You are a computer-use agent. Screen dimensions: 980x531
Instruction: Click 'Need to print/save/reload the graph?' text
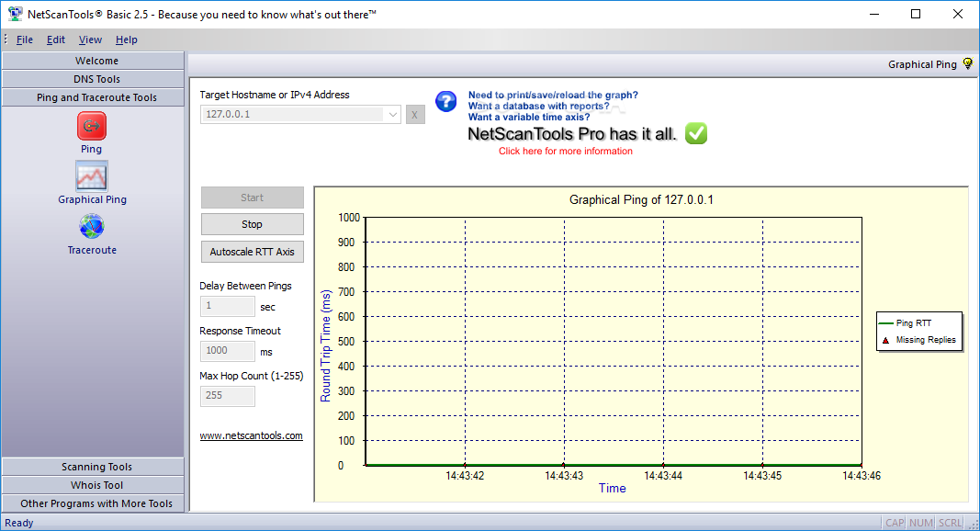pos(553,95)
